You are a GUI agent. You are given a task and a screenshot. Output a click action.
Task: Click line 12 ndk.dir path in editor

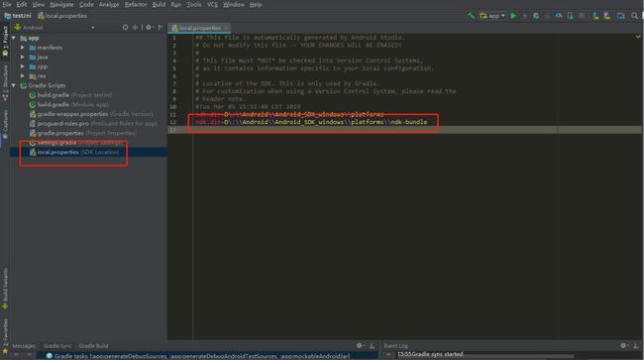tap(311, 122)
